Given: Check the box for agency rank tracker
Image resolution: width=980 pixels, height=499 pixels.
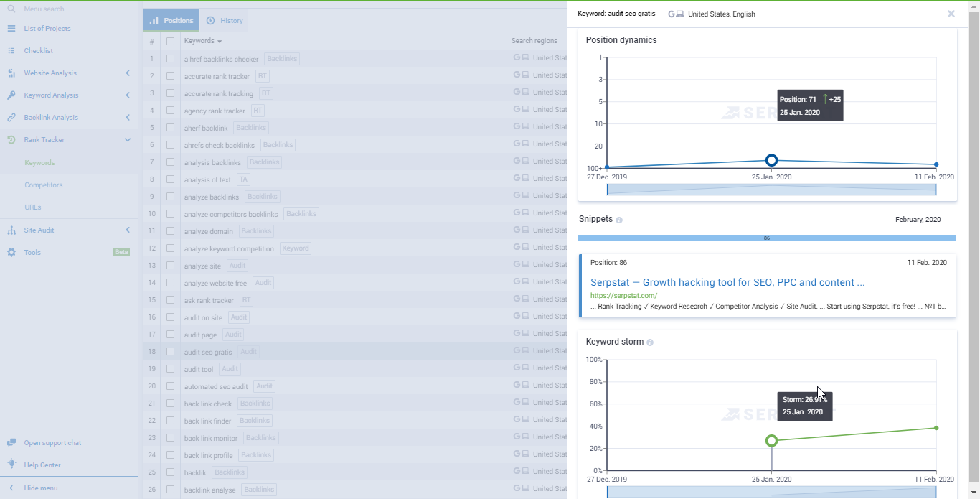Looking at the screenshot, I should coord(170,110).
